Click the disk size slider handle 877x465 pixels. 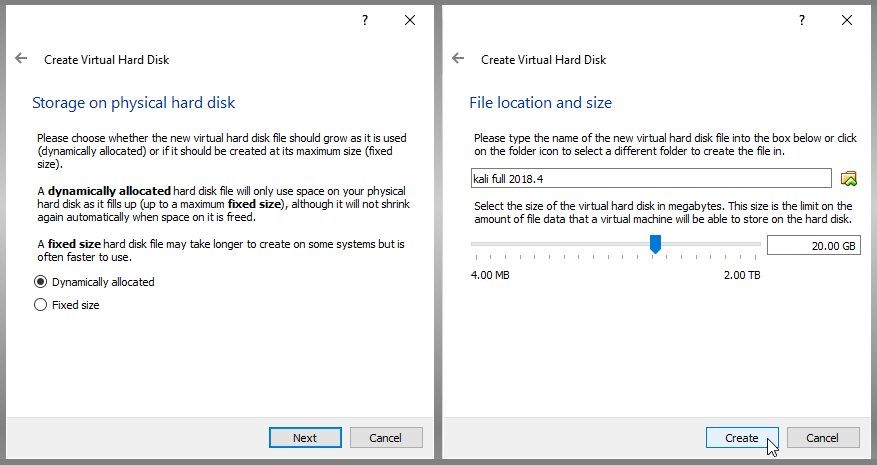[655, 244]
